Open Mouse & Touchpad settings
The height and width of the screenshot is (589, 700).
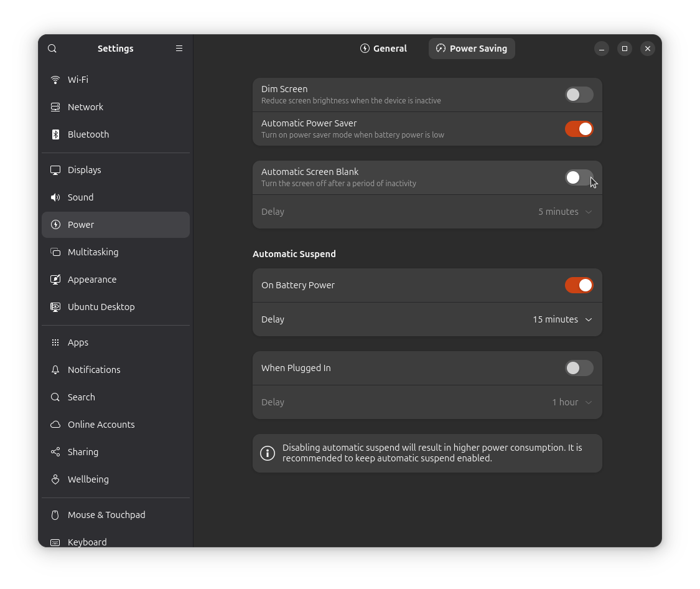click(x=55, y=515)
